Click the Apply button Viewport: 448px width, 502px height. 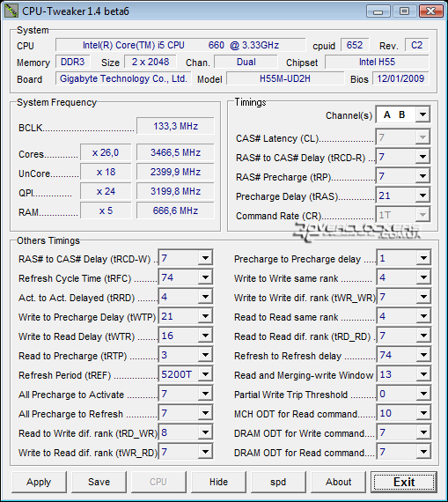point(39,482)
